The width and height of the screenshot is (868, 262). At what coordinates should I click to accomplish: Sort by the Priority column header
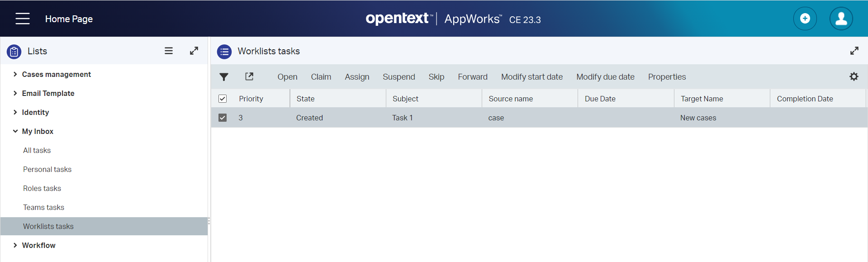(x=251, y=99)
